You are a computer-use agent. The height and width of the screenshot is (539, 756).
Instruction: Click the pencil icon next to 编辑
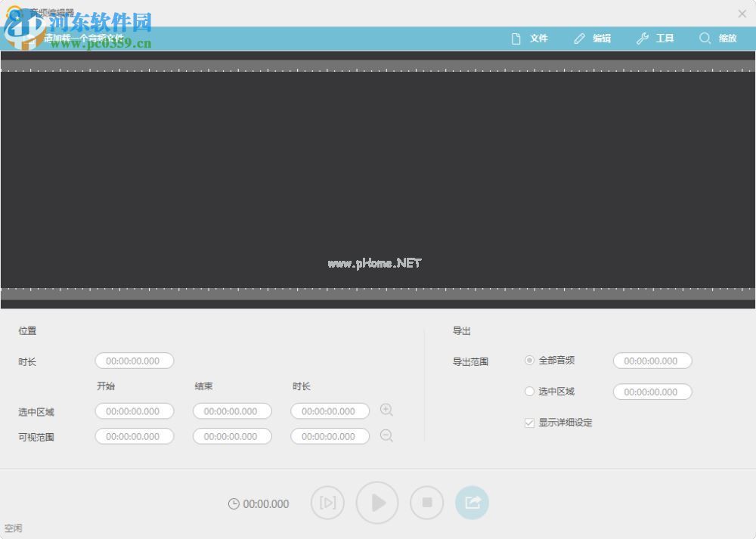(581, 38)
